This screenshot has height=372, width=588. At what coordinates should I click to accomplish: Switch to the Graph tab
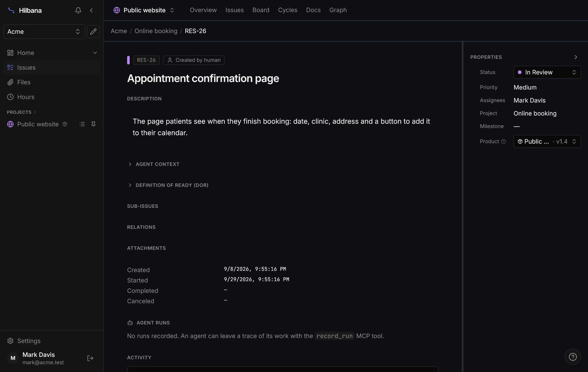pyautogui.click(x=338, y=10)
